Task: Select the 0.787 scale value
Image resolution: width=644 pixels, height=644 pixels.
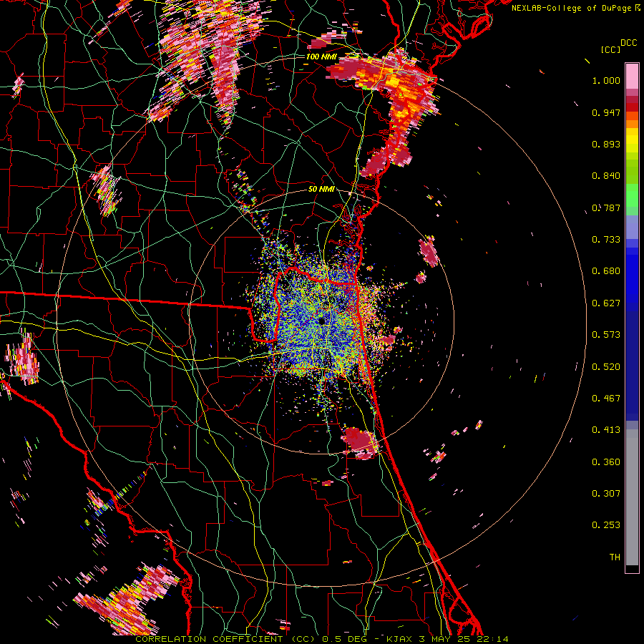Action: (606, 208)
